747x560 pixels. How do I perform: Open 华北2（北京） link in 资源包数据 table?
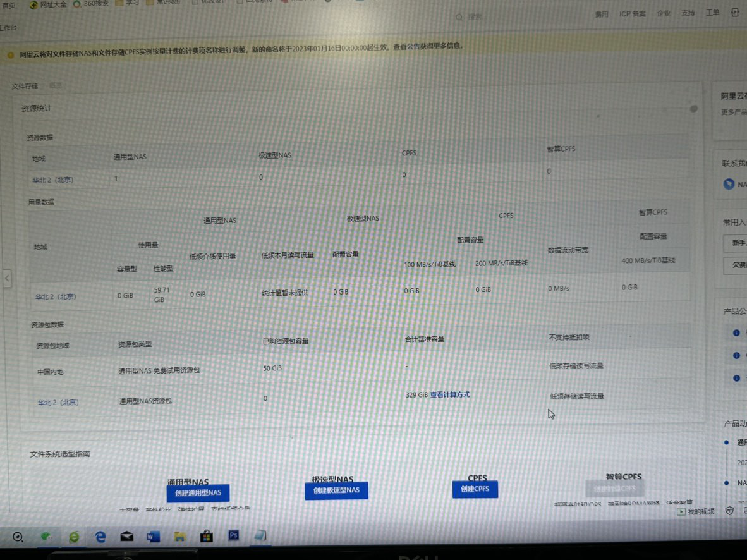(58, 402)
